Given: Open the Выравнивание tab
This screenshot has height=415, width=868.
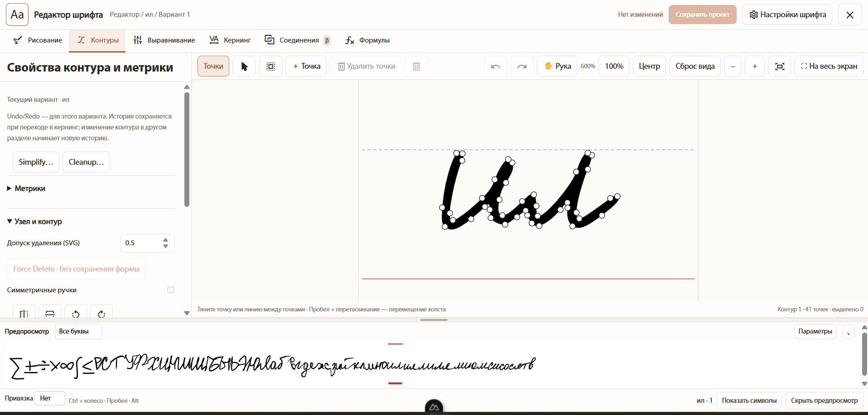Looking at the screenshot, I should tap(164, 40).
